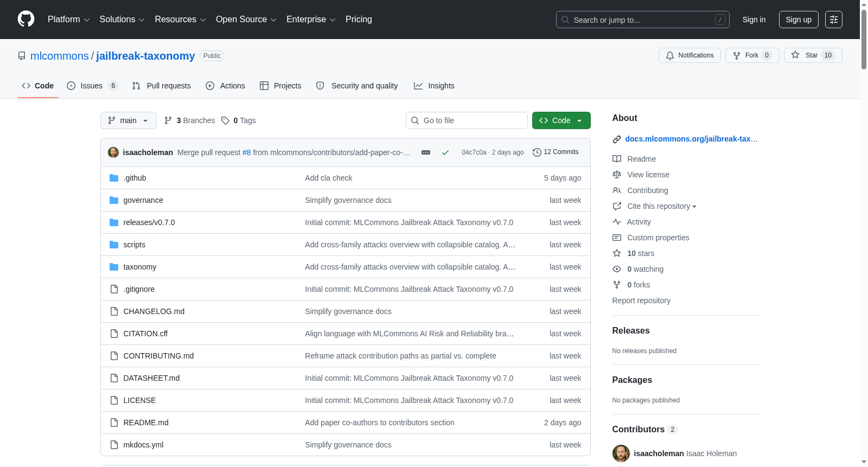Image resolution: width=868 pixels, height=467 pixels.
Task: Click isaacholeman's avatar in commit bar
Action: (x=113, y=152)
